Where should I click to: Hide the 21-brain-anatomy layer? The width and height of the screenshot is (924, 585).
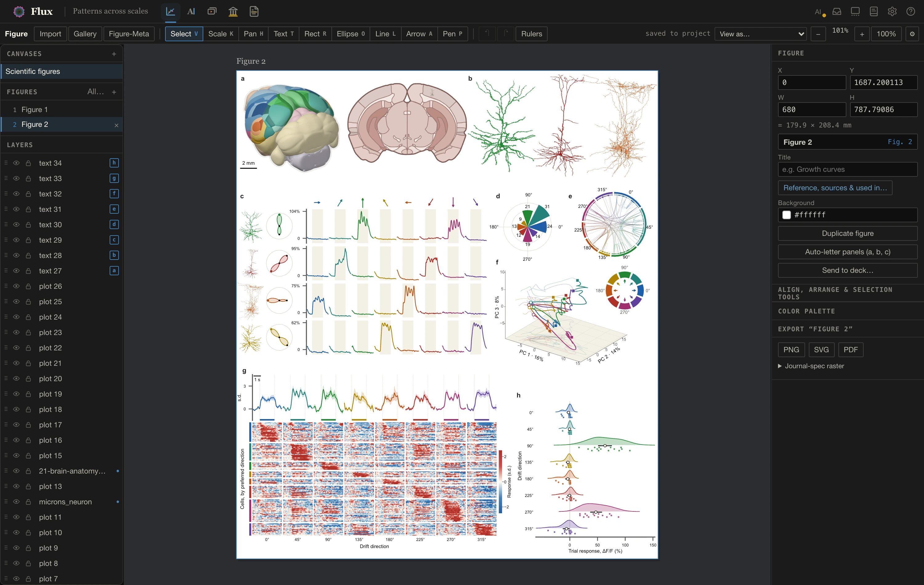click(x=17, y=471)
